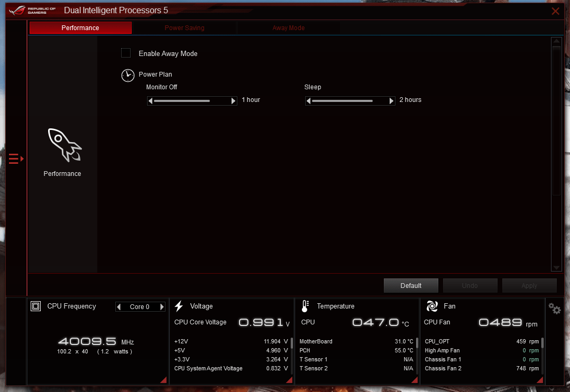This screenshot has height=392, width=570.
Task: Click the 100.2 x 40 multiplier text
Action: pyautogui.click(x=72, y=352)
